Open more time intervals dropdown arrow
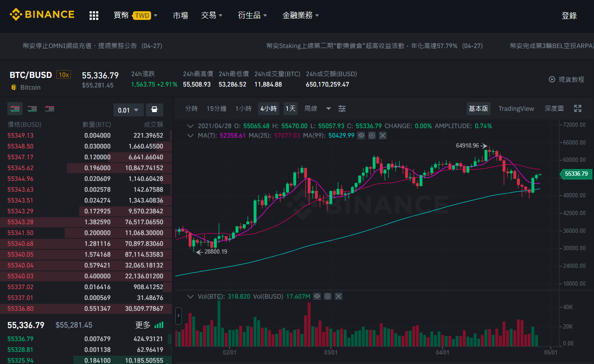The image size is (594, 364). point(329,109)
